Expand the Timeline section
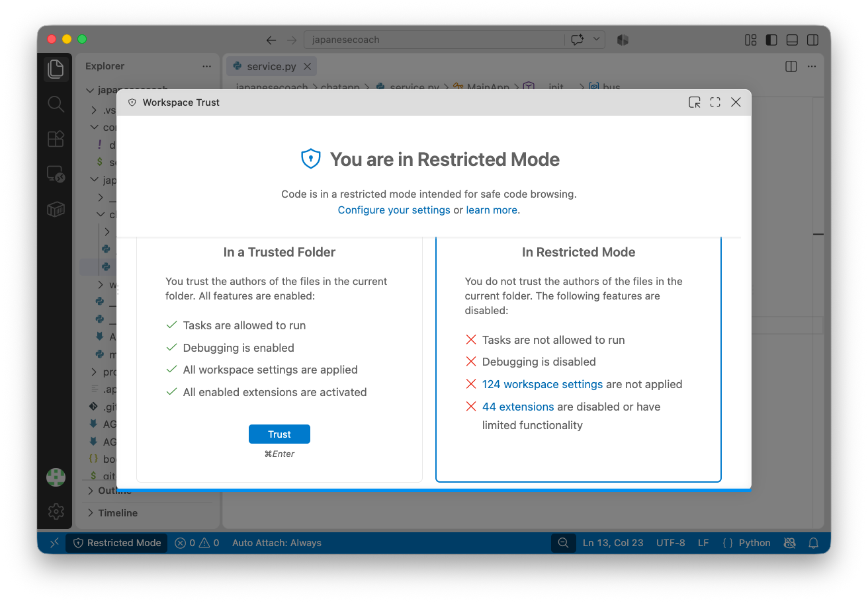 (x=91, y=513)
